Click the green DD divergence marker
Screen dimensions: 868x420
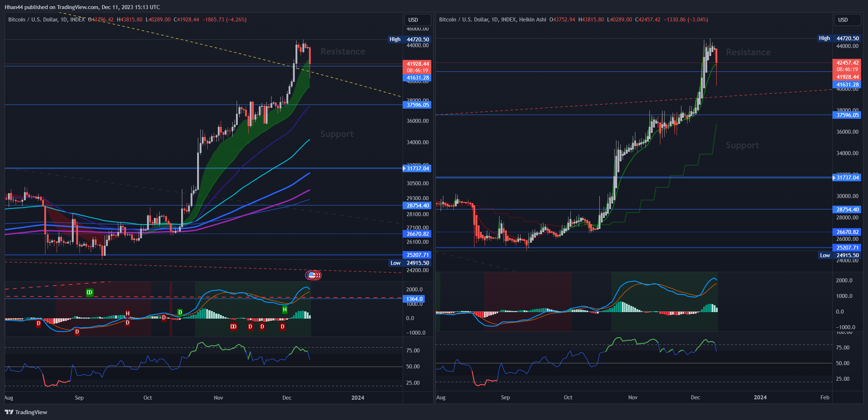point(90,292)
